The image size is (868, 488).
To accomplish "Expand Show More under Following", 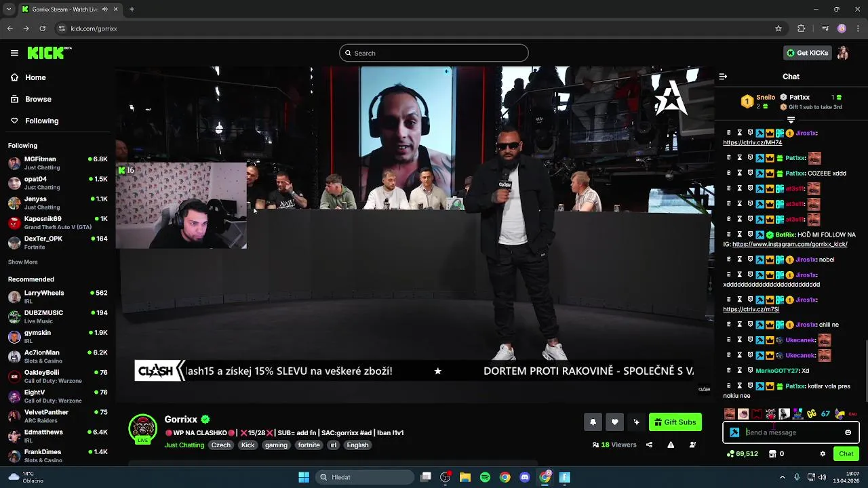I will point(23,262).
